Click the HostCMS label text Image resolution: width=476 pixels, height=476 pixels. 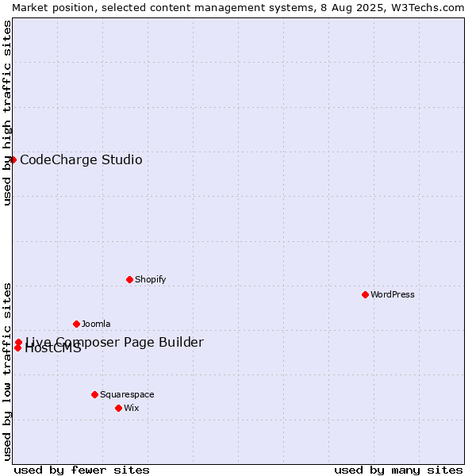coord(53,348)
